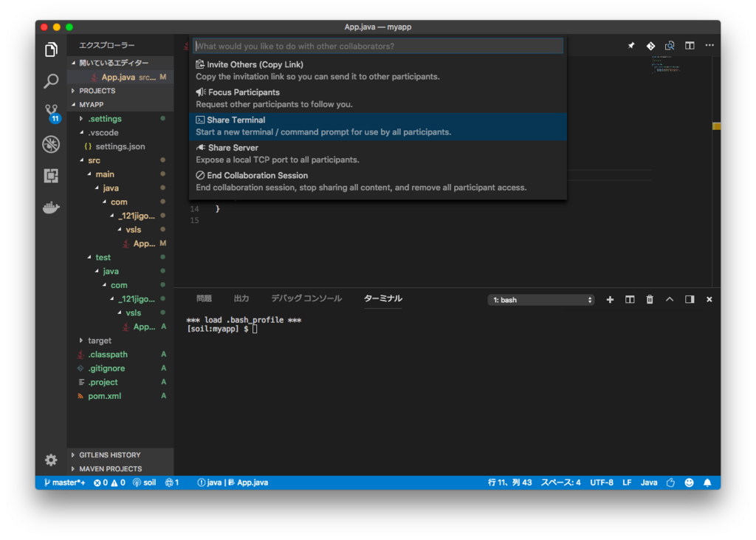Select Share Server command
756x540 pixels.
378,154
